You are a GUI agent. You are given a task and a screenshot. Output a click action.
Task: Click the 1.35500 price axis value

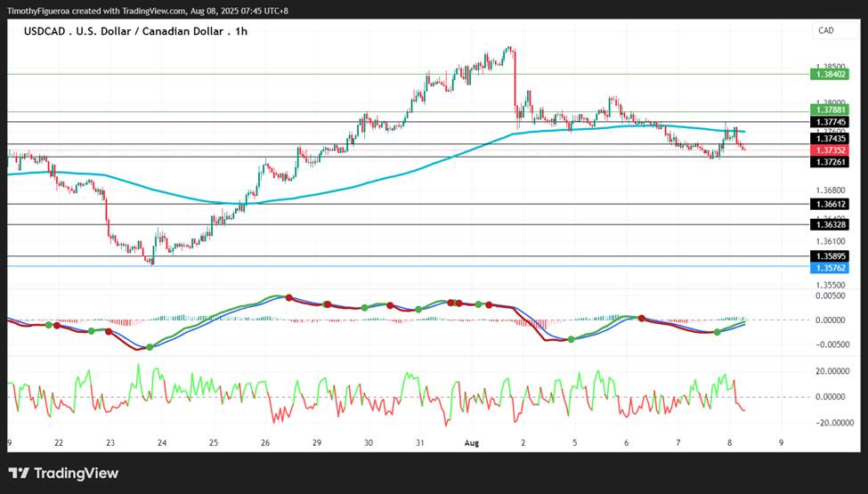pyautogui.click(x=831, y=286)
